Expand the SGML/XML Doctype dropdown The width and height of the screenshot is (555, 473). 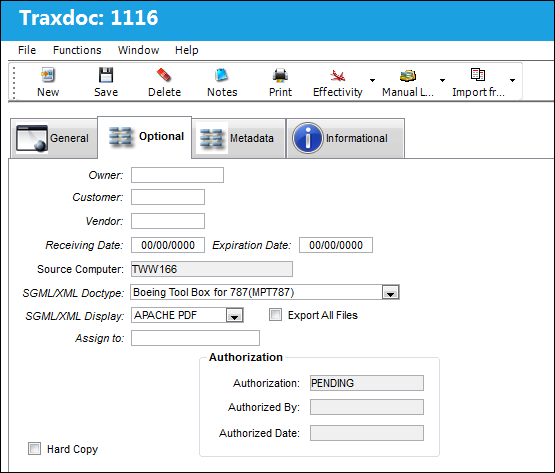pyautogui.click(x=390, y=292)
